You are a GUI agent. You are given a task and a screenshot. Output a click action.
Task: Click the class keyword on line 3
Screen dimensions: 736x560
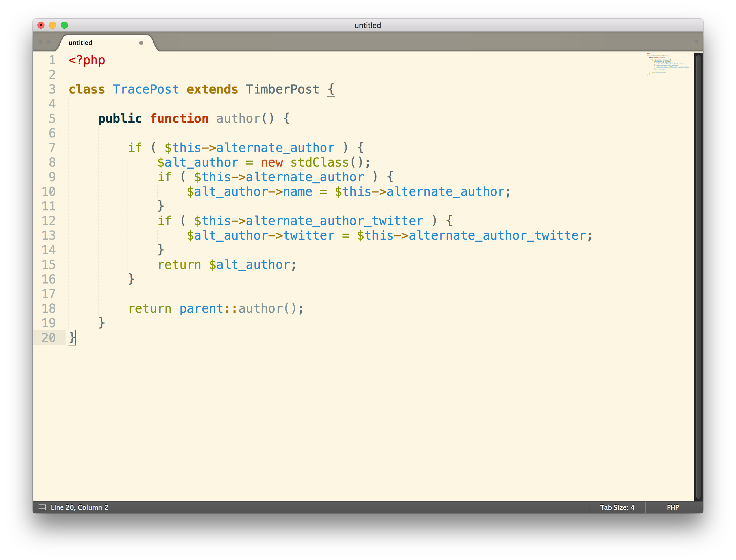[x=87, y=89]
